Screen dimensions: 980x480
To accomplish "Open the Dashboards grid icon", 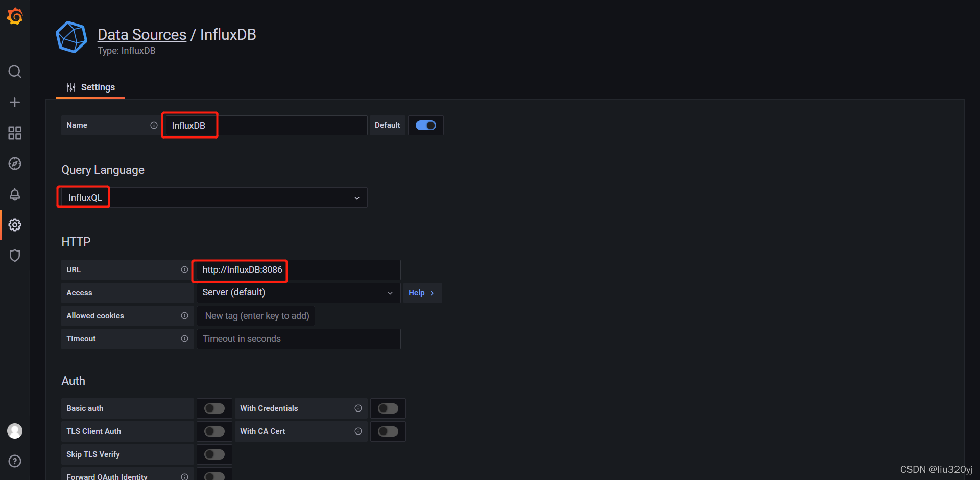I will tap(15, 133).
